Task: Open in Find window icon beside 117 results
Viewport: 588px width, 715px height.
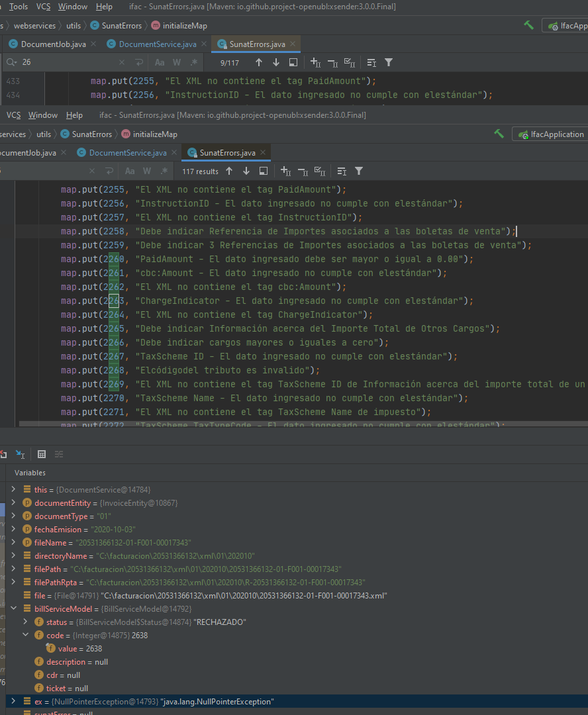Action: 264,171
